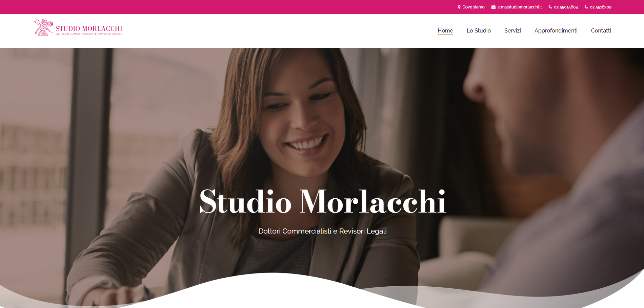Screen dimensions: 644x308
Task: Open the Lo Studio menu
Action: (479, 30)
